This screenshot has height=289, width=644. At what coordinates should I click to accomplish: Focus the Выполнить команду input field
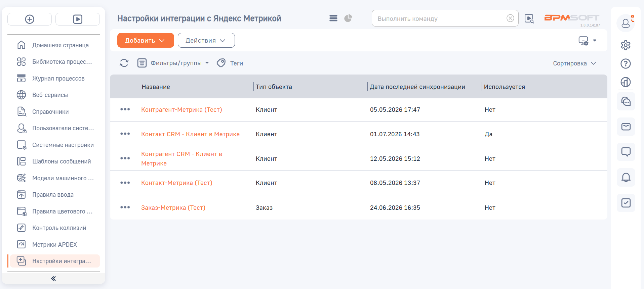[x=445, y=18]
